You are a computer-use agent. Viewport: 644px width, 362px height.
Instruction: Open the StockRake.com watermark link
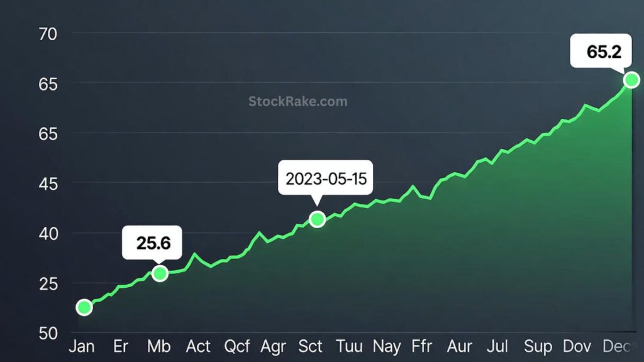[x=297, y=101]
